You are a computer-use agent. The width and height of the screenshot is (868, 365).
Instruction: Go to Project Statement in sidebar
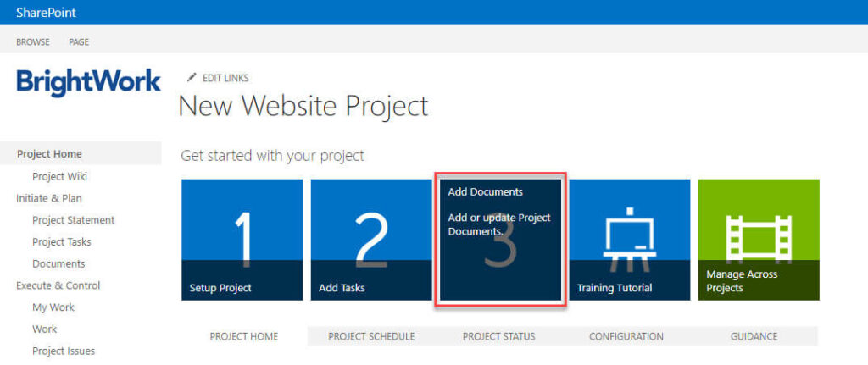click(x=73, y=220)
